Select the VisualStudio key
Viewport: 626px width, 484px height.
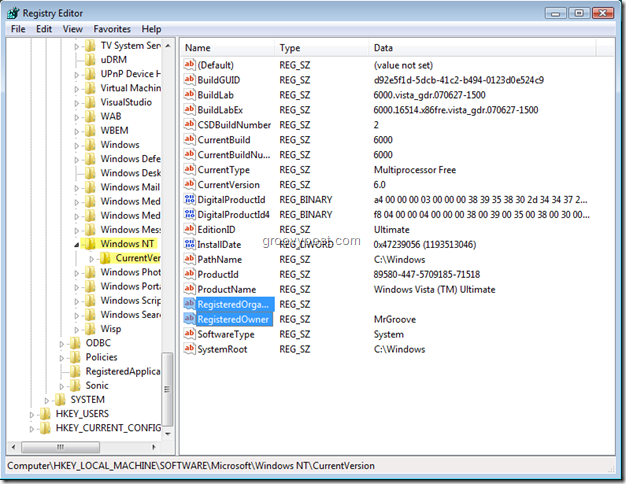pyautogui.click(x=126, y=102)
